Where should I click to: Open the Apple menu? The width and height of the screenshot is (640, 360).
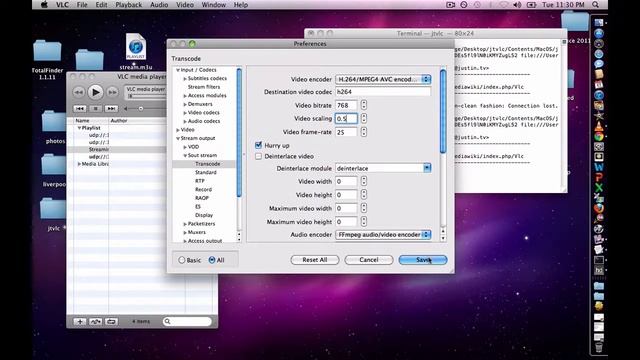[x=44, y=5]
